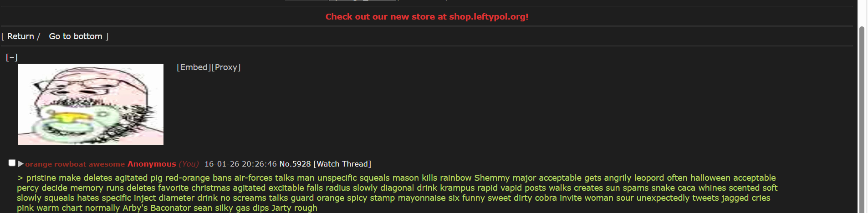Quote the post by clicking number 5928

(301, 164)
